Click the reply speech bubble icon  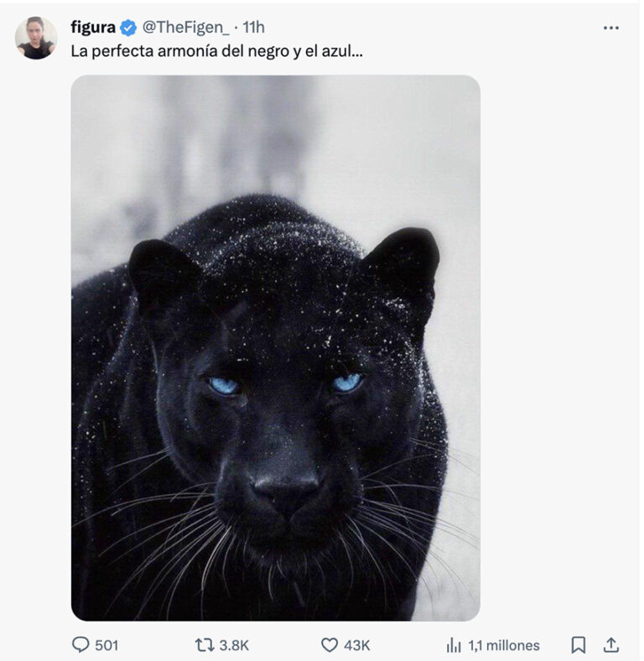[x=80, y=644]
